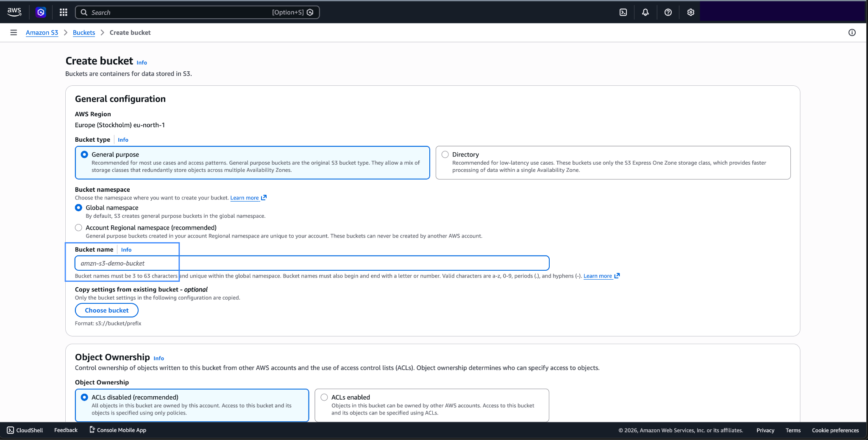Open Cookie preferences in the footer
The image size is (868, 440).
click(835, 430)
